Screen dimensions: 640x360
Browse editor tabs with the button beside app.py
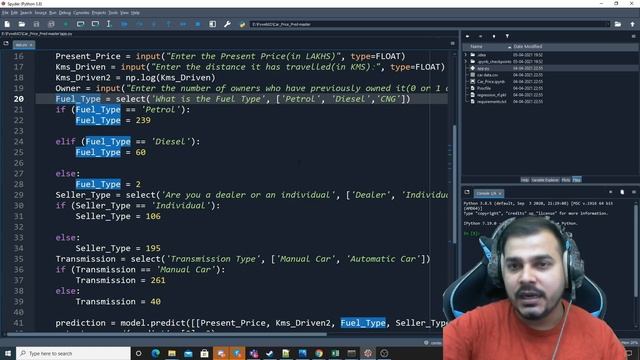coord(6,43)
